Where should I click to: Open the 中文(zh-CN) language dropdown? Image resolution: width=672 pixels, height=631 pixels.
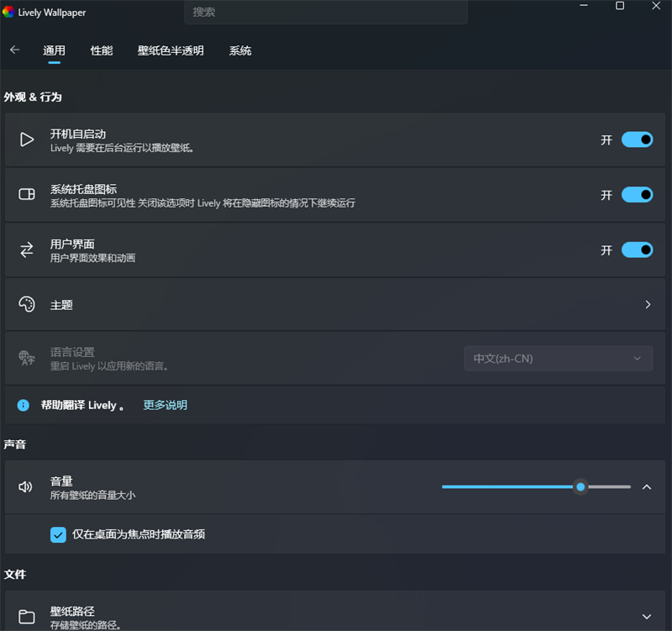(558, 359)
